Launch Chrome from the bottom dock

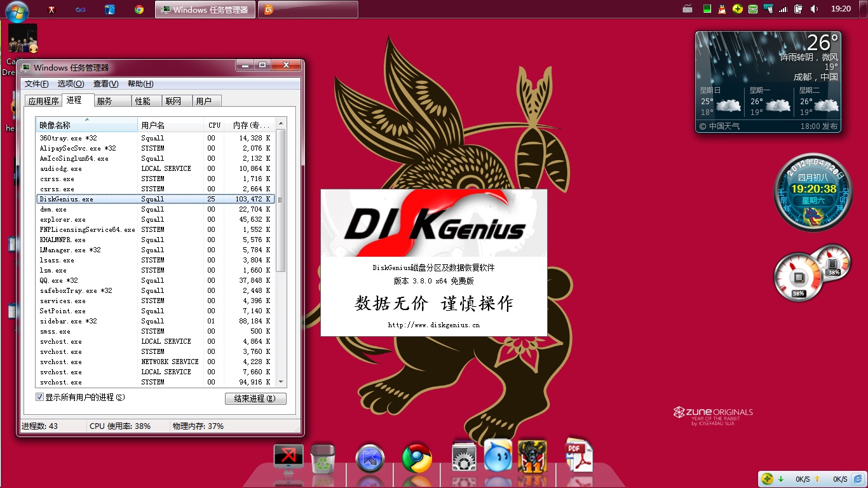[417, 458]
